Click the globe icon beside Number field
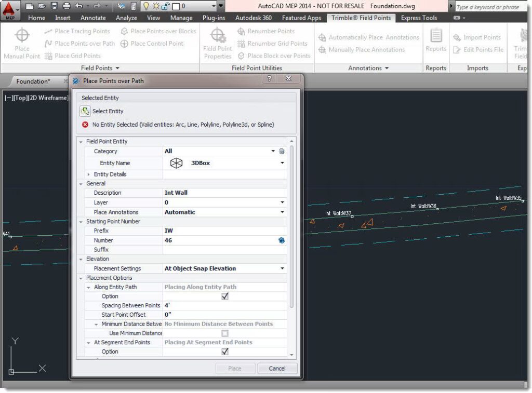 [282, 241]
